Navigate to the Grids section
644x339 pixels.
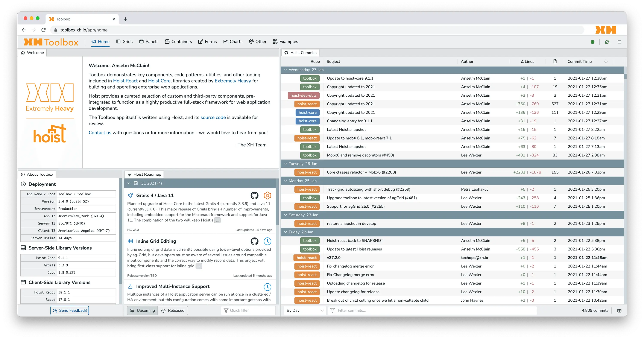124,41
